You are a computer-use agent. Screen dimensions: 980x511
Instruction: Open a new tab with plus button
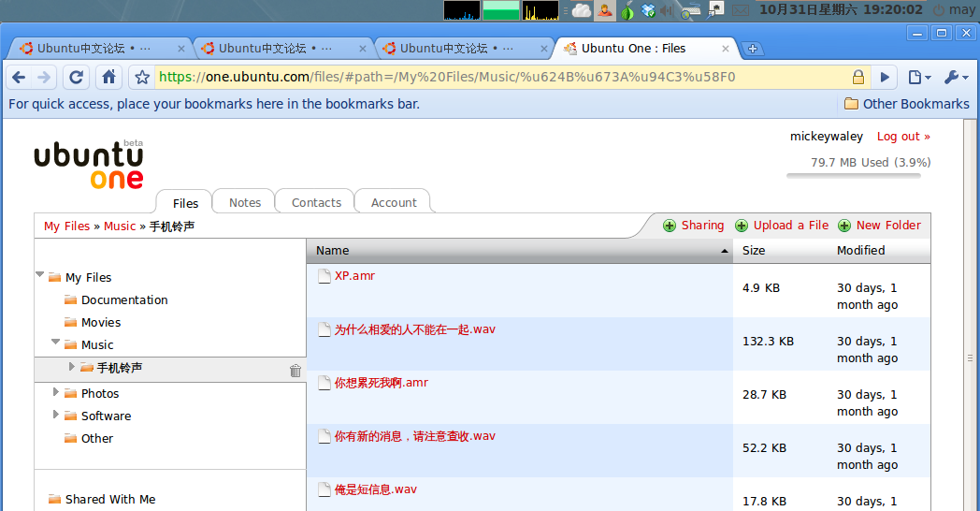click(x=753, y=49)
